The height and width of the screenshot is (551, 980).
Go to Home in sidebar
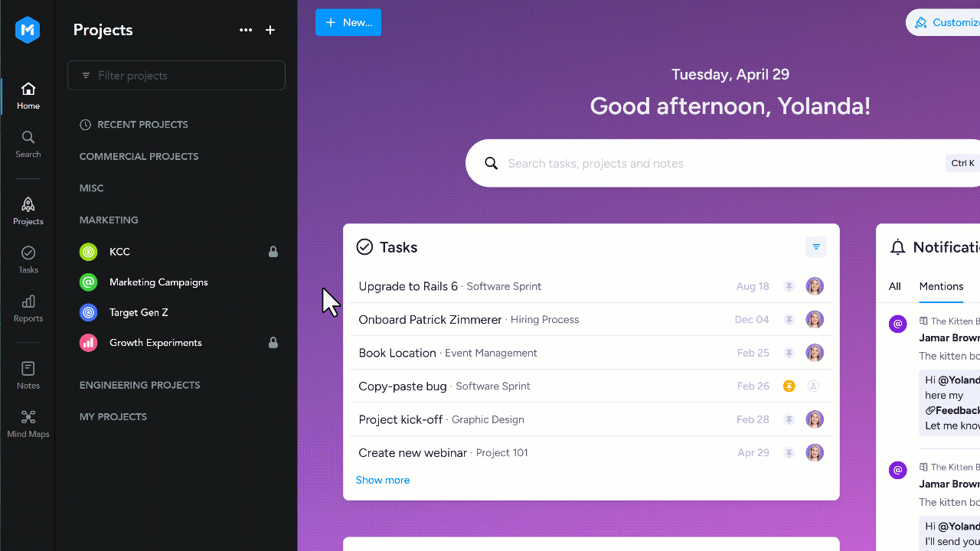tap(28, 96)
